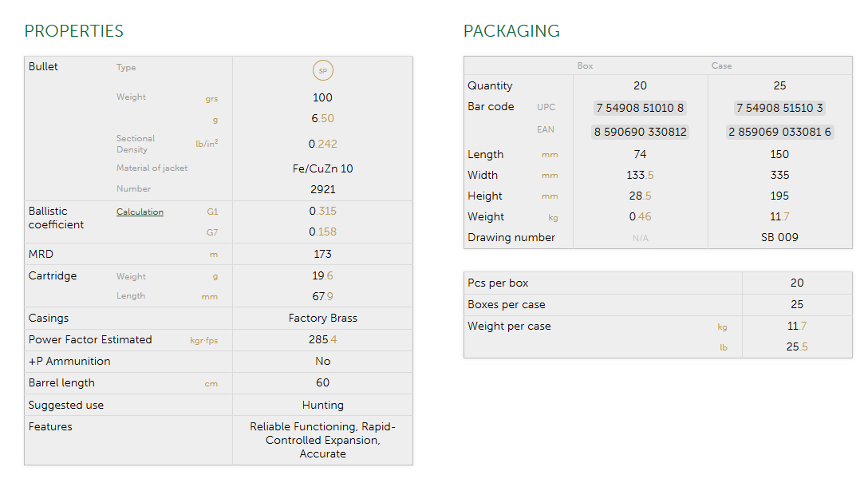Click the MRD value 173

coord(322,254)
